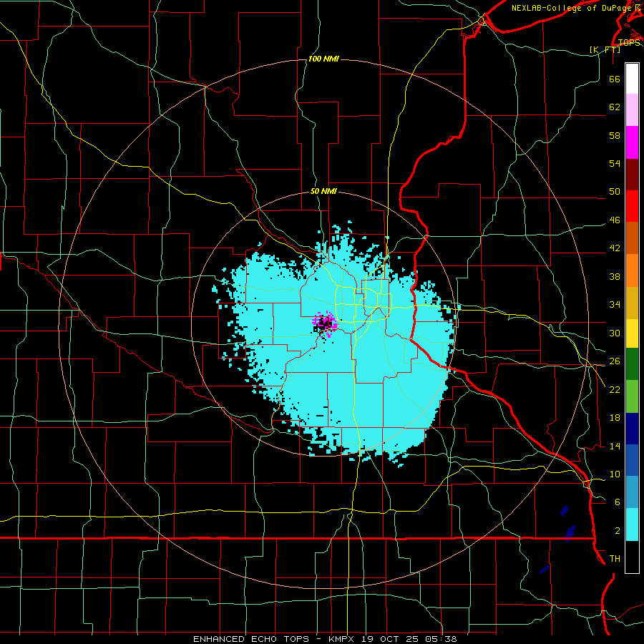Screen dimensions: 644x644
Task: Click the "KMPX" station identifier
Action: (342, 639)
